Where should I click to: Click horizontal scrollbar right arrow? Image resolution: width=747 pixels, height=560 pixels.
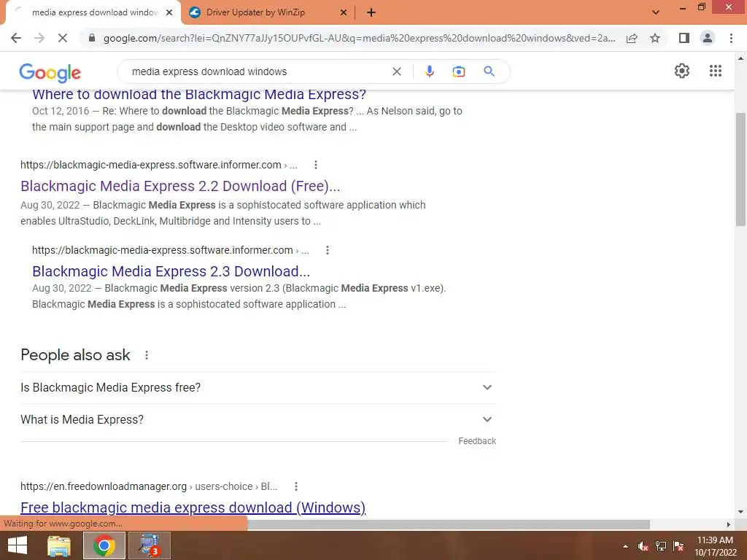coord(729,524)
